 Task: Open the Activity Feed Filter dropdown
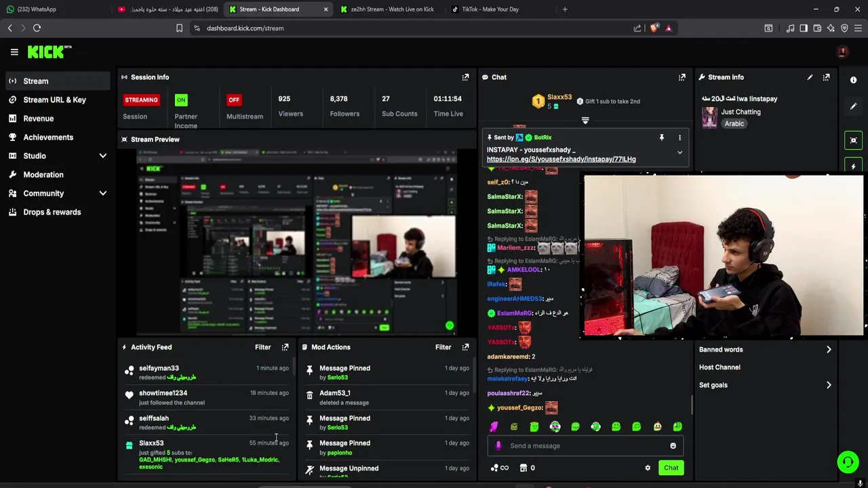[x=262, y=347]
